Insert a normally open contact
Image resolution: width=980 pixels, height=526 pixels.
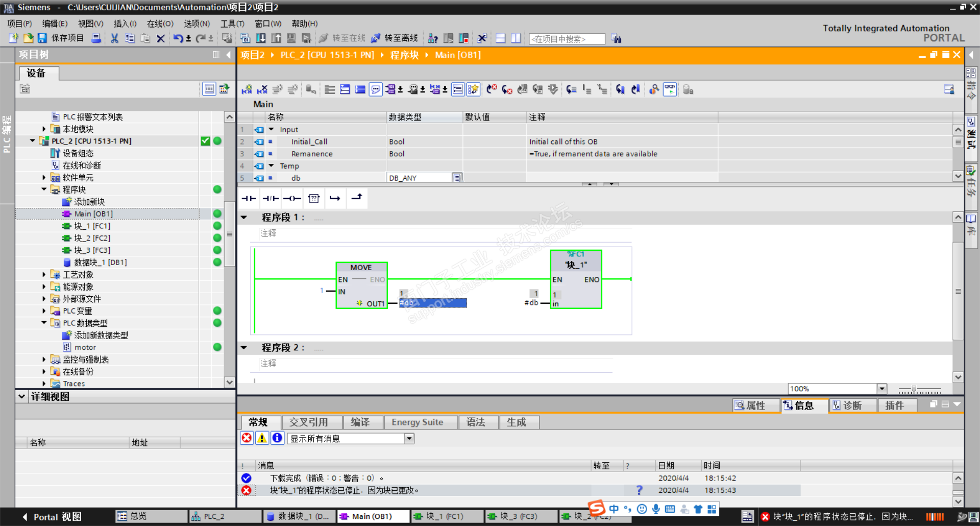coord(249,198)
